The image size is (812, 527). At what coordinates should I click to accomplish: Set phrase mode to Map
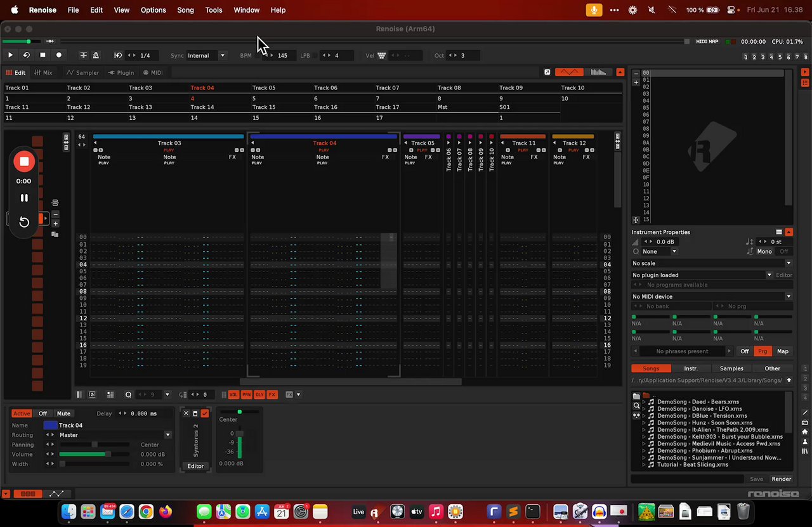click(x=783, y=351)
